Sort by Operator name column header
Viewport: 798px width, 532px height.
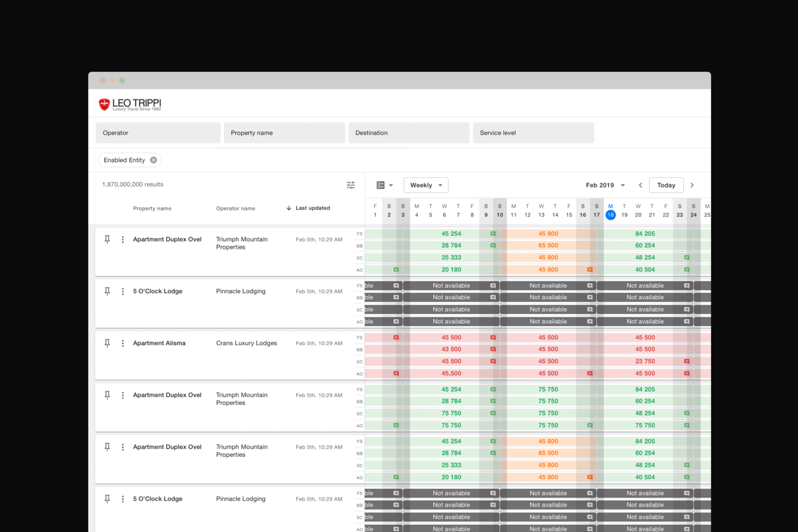[235, 209]
